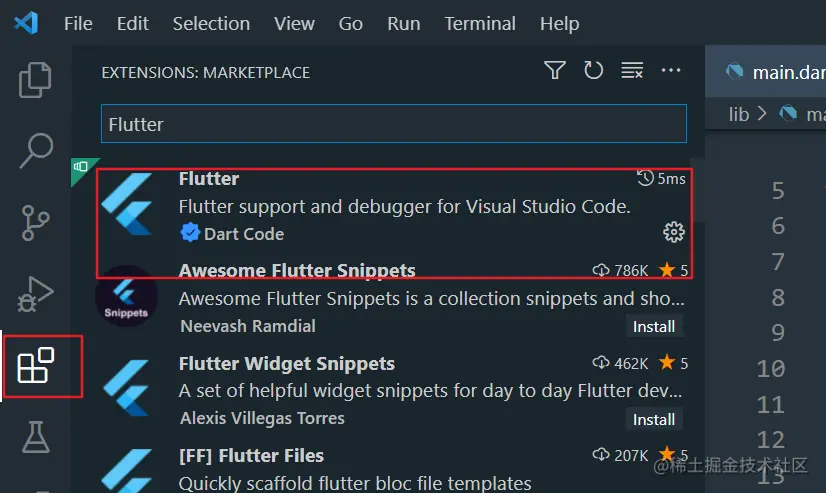Filter extensions with the funnel icon
Image resolution: width=826 pixels, height=493 pixels.
(x=555, y=71)
